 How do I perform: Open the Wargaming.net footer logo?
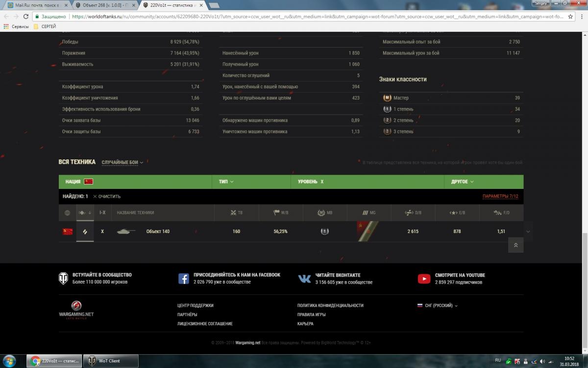click(76, 310)
